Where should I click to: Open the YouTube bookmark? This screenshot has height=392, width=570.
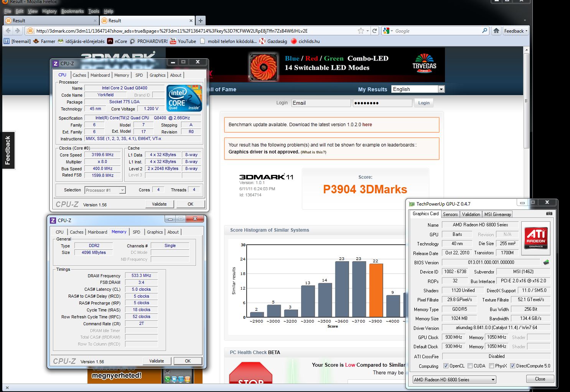(183, 41)
